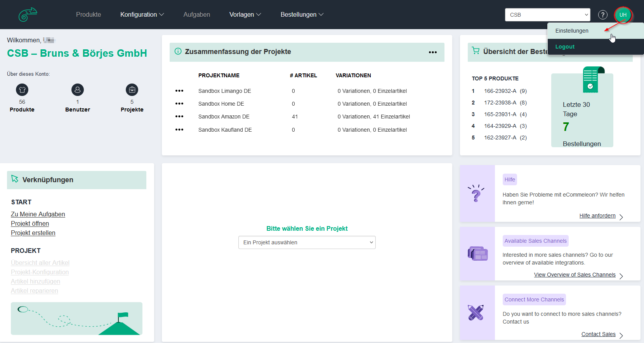The image size is (644, 343).
Task: Click the crossed pencils Connect Channels icon
Action: pyautogui.click(x=476, y=312)
